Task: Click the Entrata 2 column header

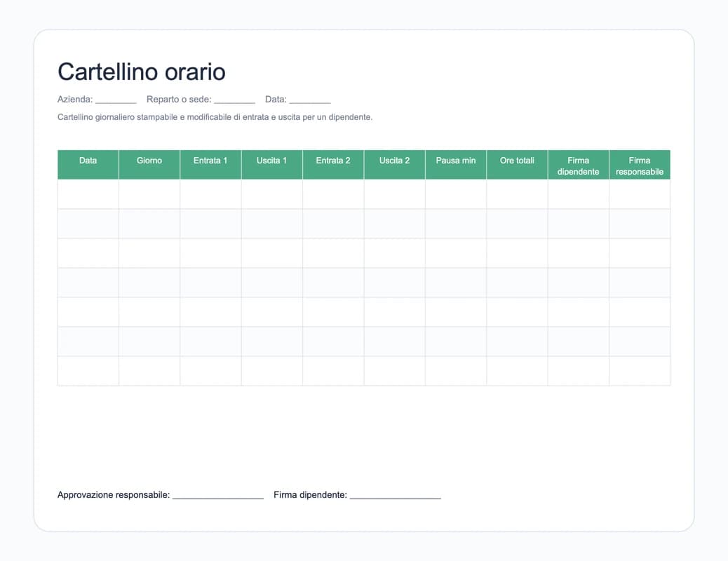Action: click(333, 164)
